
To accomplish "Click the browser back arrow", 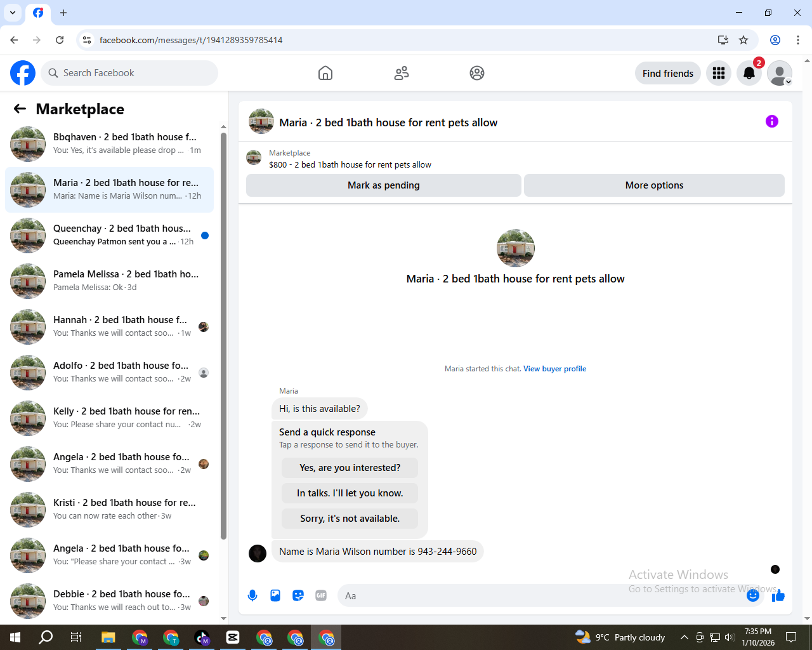I will point(14,40).
